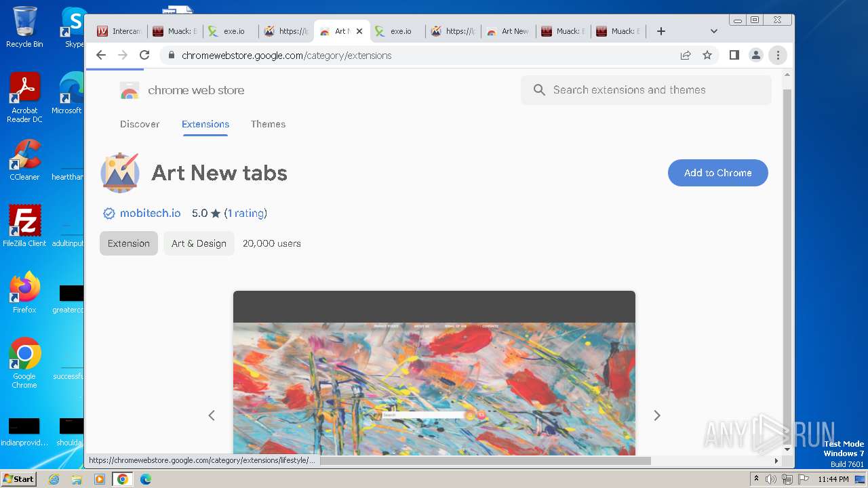The height and width of the screenshot is (488, 868).
Task: Click Add to Chrome button
Action: click(717, 173)
